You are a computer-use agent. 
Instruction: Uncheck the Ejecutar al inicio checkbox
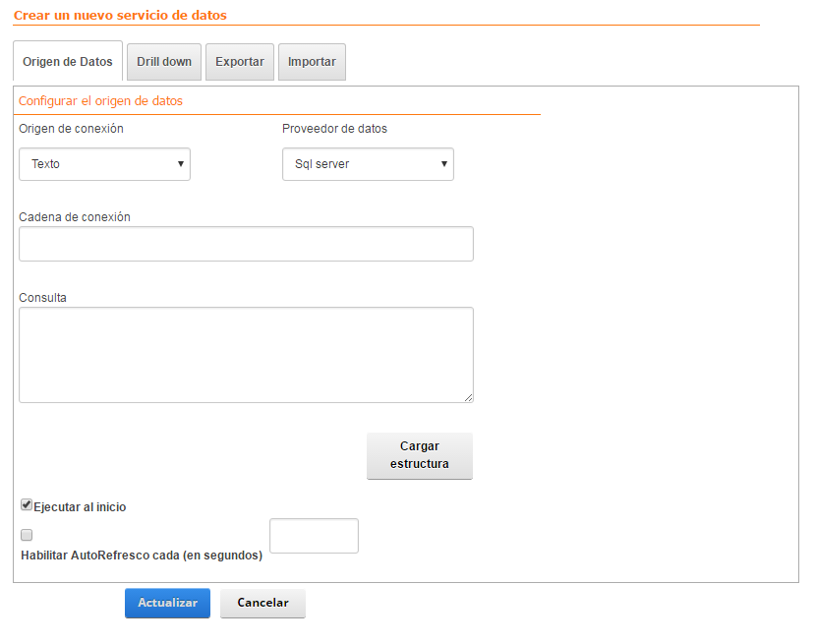point(27,504)
